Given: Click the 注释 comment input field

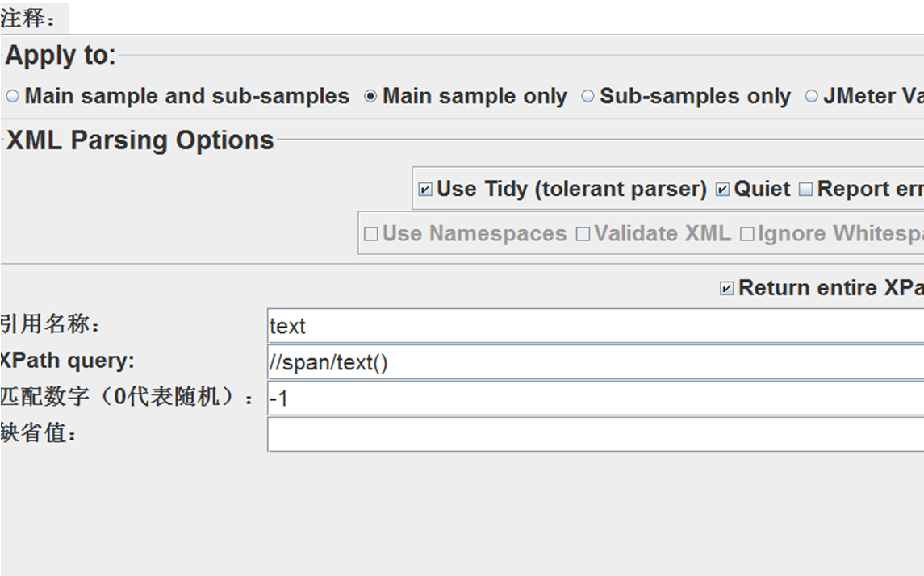Looking at the screenshot, I should 496,18.
